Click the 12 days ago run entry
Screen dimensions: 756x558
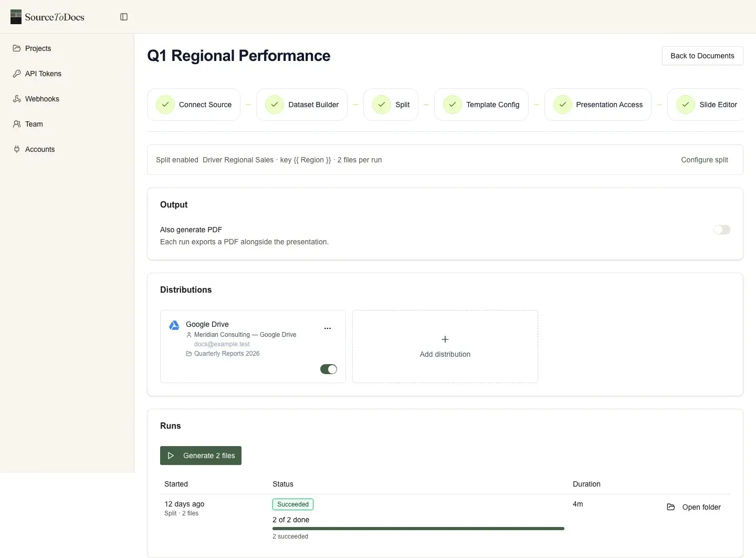(x=184, y=504)
